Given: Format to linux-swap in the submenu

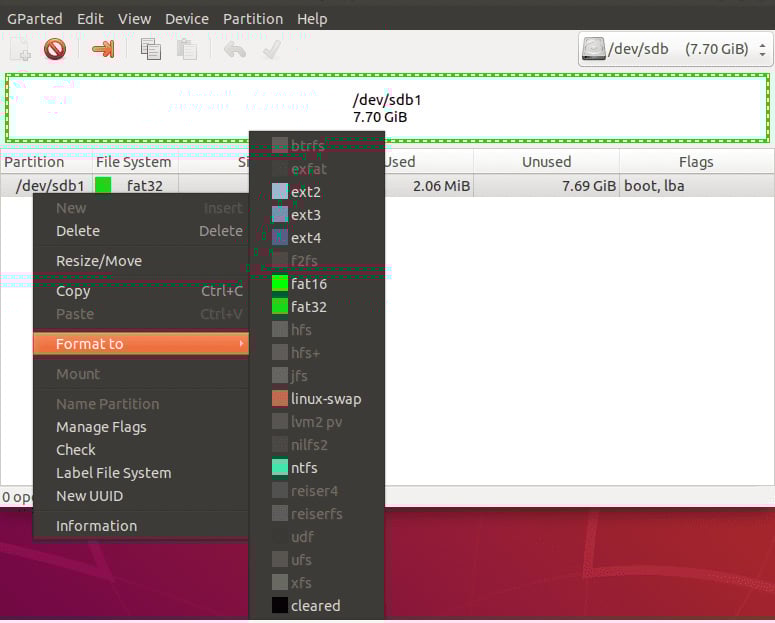Looking at the screenshot, I should tap(317, 399).
